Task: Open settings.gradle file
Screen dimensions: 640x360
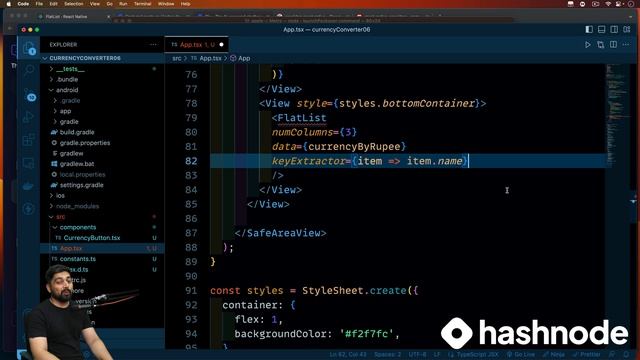Action: [x=81, y=185]
